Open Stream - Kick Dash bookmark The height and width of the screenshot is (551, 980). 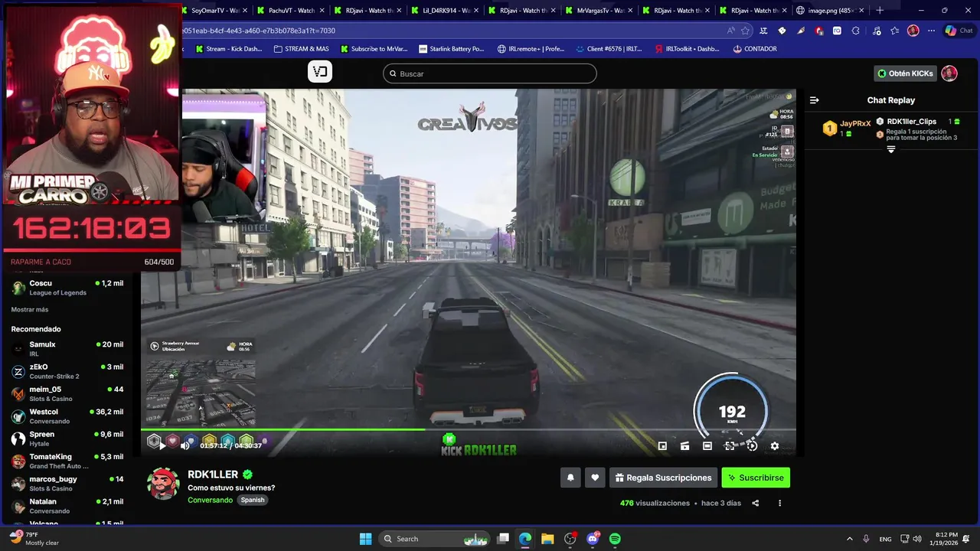[229, 49]
